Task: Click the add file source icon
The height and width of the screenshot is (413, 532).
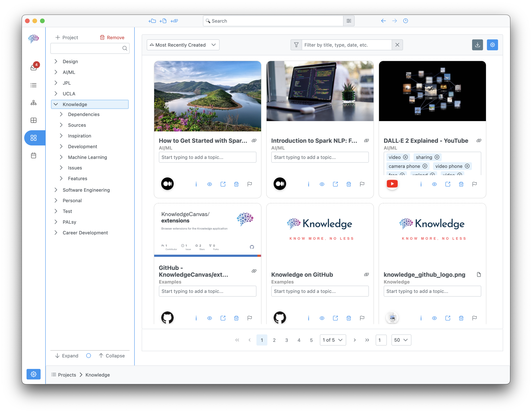Action: pos(163,21)
